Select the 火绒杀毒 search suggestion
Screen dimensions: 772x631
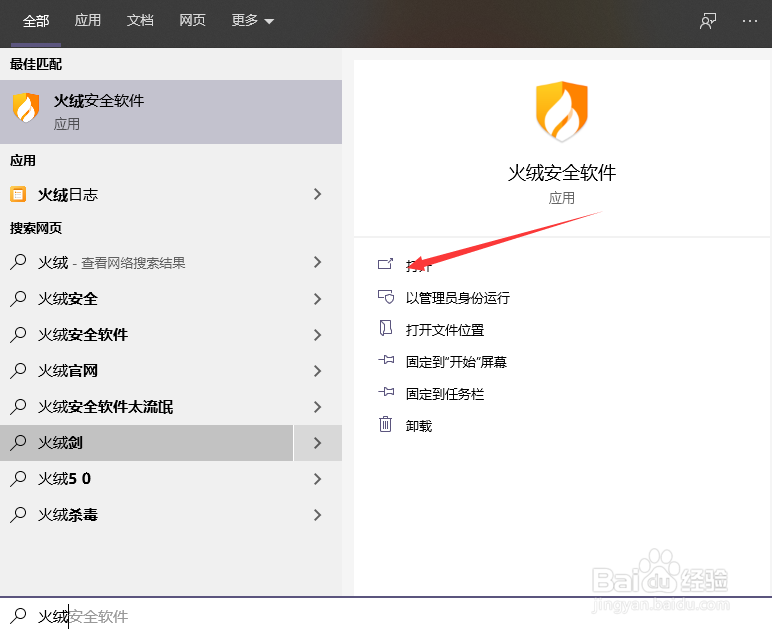pyautogui.click(x=146, y=515)
